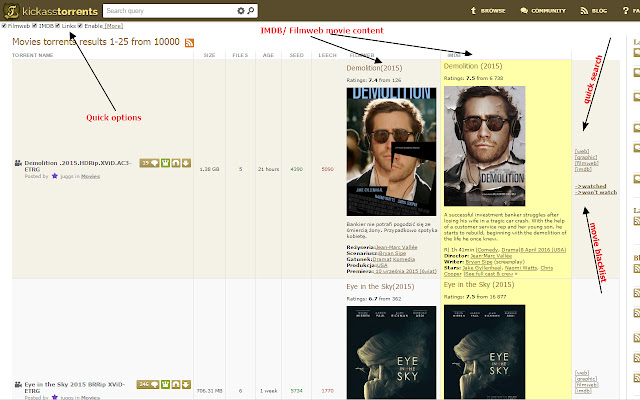Toggle the Links checkbox
Screen dimensions: 640x400
(58, 26)
